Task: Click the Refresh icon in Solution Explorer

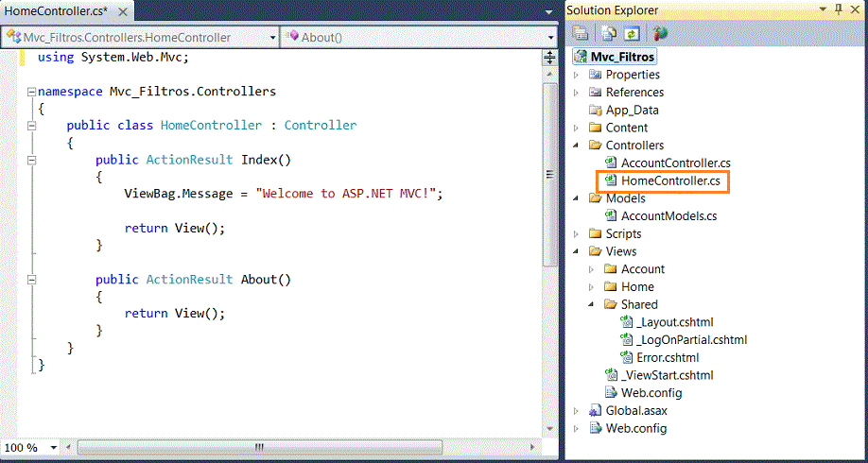Action: (632, 33)
